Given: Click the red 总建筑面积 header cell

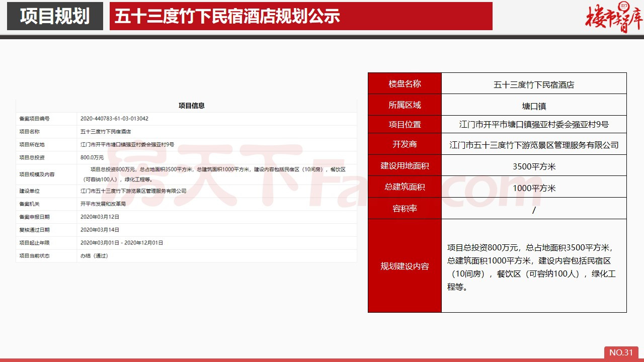Looking at the screenshot, I should tap(405, 187).
